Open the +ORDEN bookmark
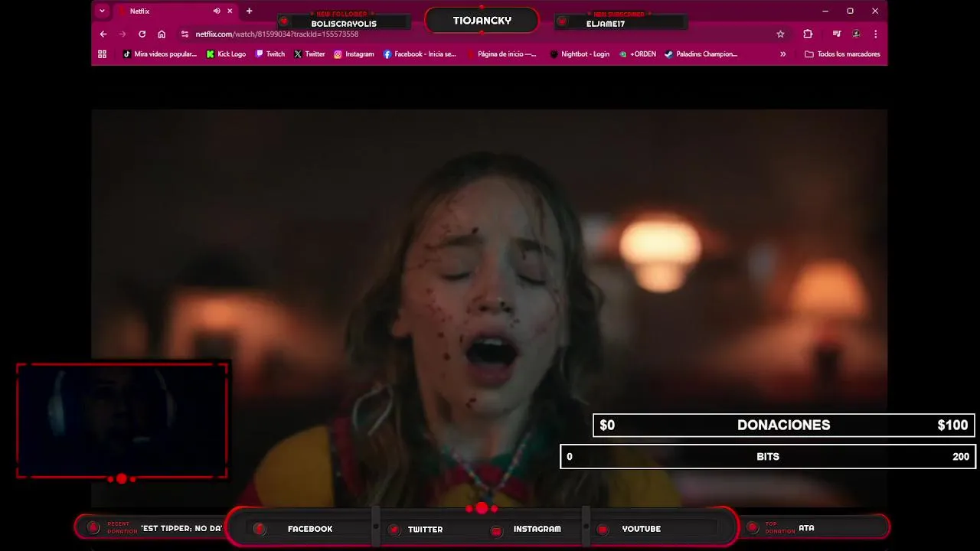980x551 pixels. [637, 54]
